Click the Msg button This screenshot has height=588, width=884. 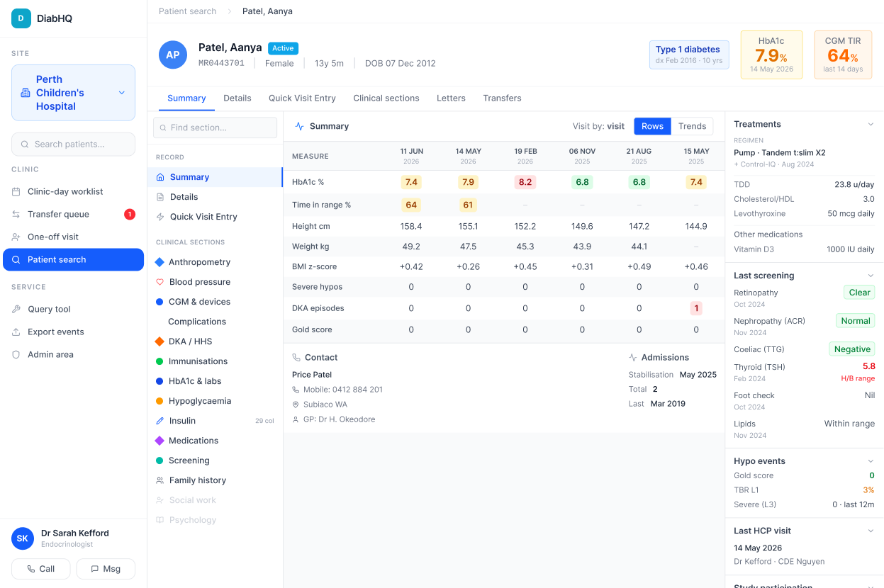pyautogui.click(x=106, y=569)
